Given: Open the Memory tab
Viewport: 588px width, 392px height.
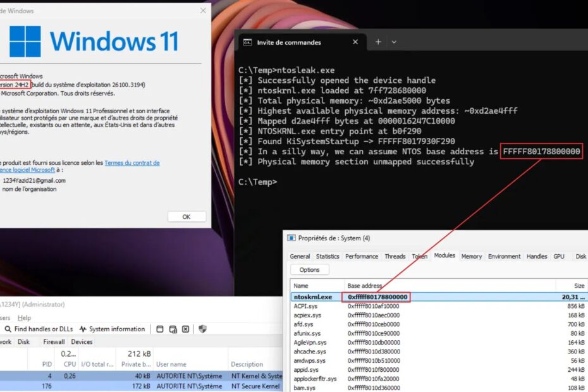Looking at the screenshot, I should (x=472, y=256).
